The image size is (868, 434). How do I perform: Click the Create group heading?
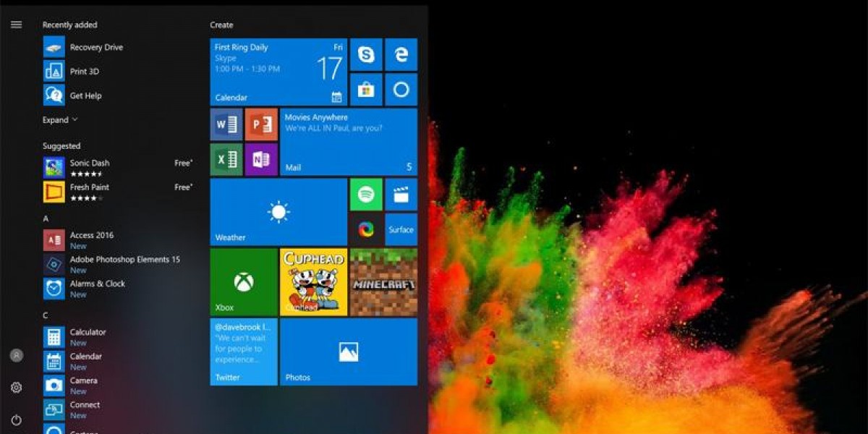(x=221, y=25)
